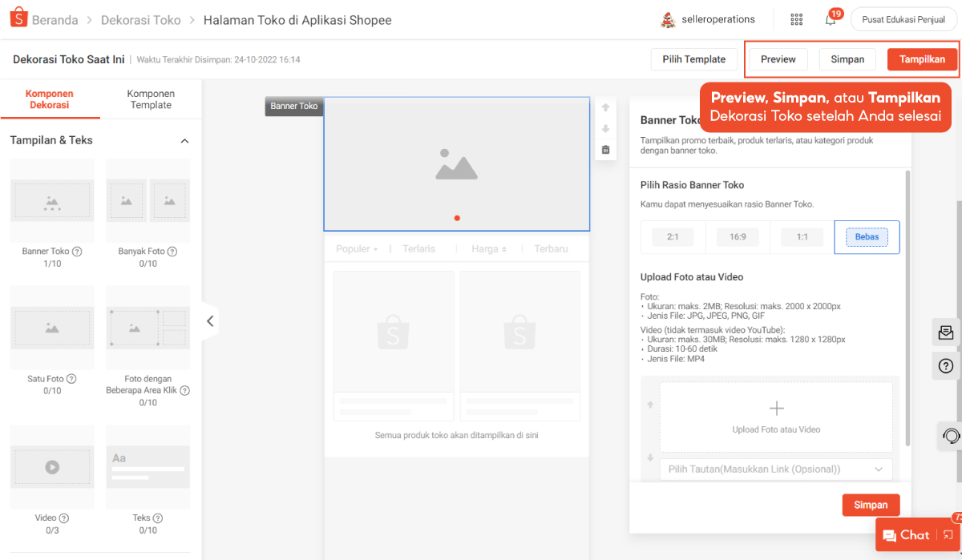Delete the banner using trash icon
The image size is (962, 560).
click(x=605, y=150)
